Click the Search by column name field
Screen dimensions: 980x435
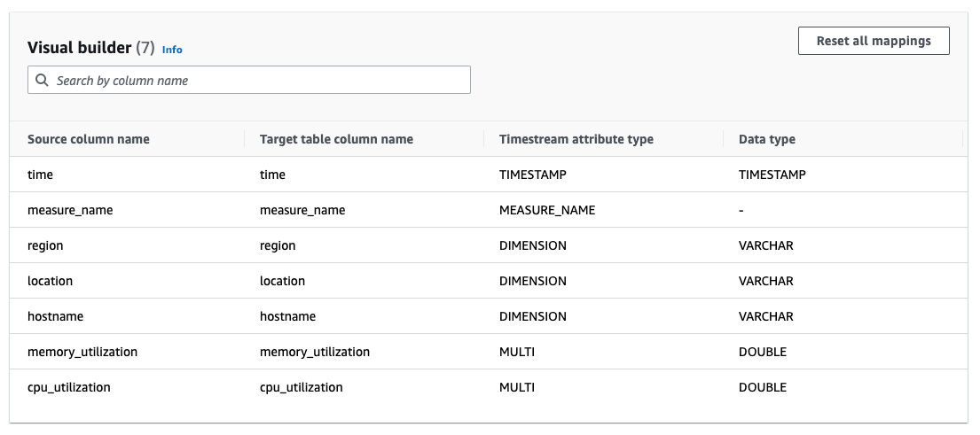[x=257, y=81]
